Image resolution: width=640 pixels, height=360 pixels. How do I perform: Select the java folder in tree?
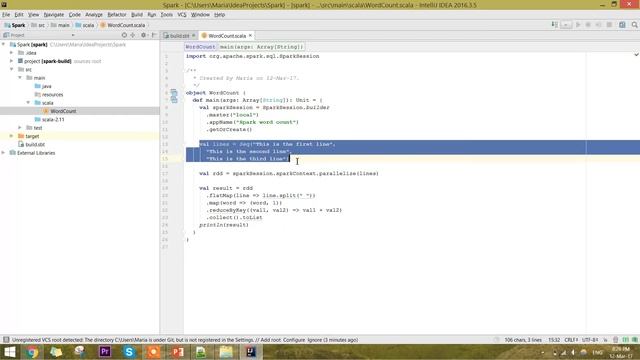43,86
